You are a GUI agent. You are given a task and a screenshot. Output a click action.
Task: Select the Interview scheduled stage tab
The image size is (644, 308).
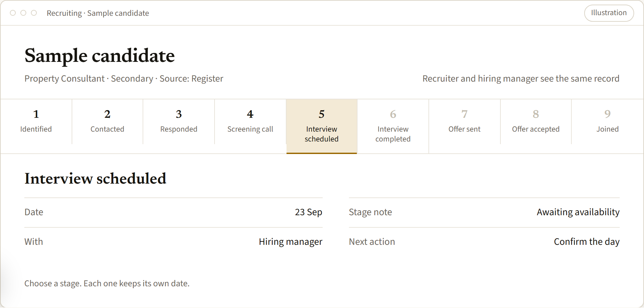[x=322, y=126]
